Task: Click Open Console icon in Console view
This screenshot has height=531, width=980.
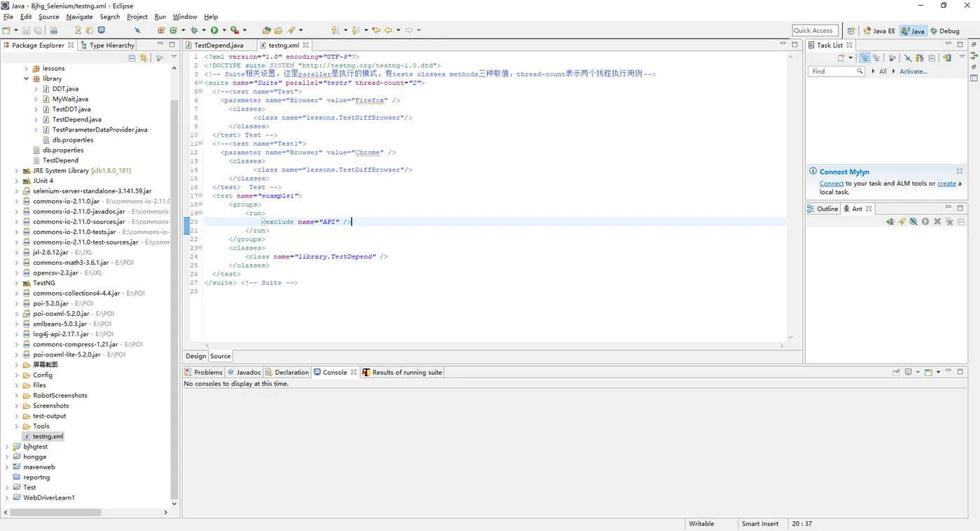Action: pyautogui.click(x=928, y=372)
